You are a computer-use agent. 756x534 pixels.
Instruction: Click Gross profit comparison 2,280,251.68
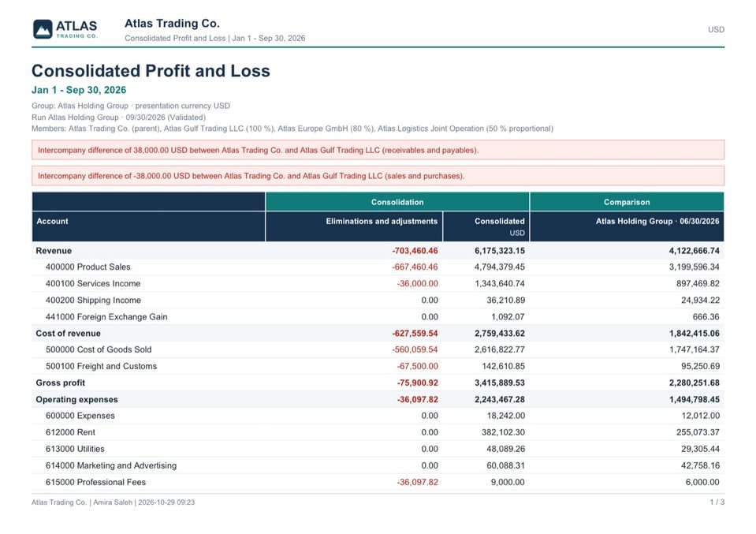[695, 383]
